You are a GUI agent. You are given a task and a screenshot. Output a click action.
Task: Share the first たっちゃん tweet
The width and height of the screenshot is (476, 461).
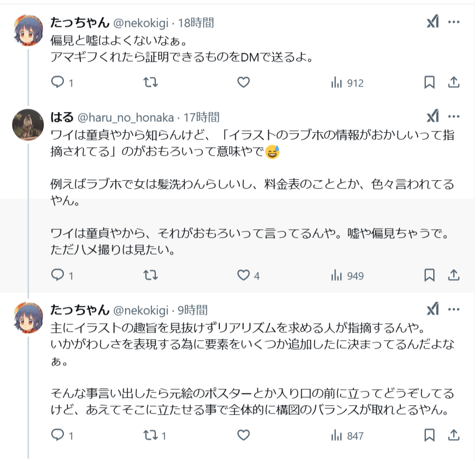point(453,82)
